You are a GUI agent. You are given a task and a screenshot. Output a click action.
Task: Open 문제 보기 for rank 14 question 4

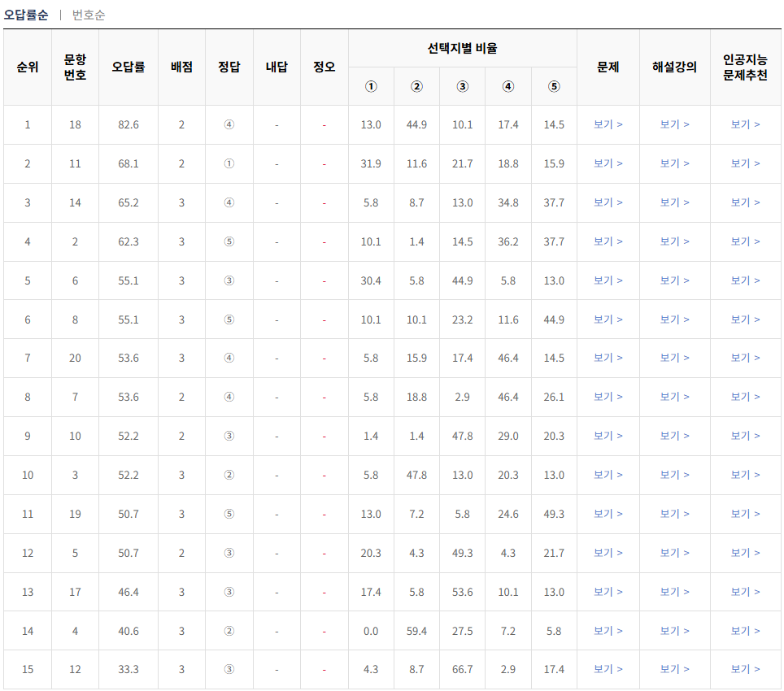[608, 630]
